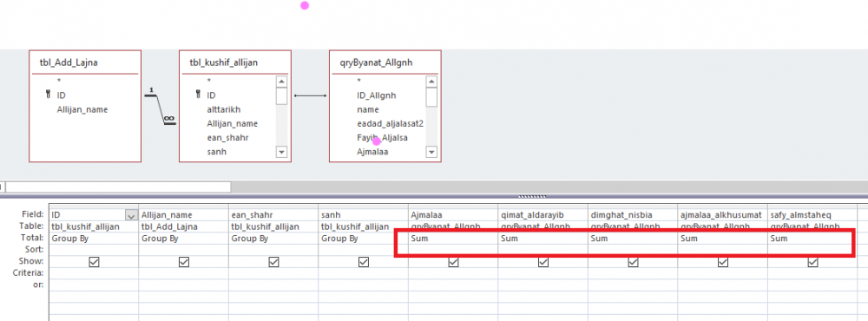The image size is (868, 321).
Task: Toggle Show checkbox for ean_shahr column
Action: [x=273, y=263]
